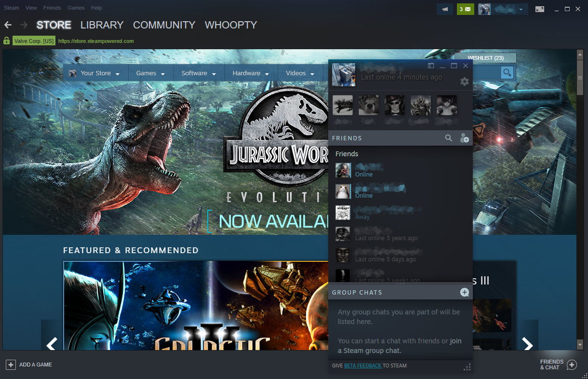Open the Wishlist (23) button
This screenshot has width=588, height=379.
click(x=485, y=58)
